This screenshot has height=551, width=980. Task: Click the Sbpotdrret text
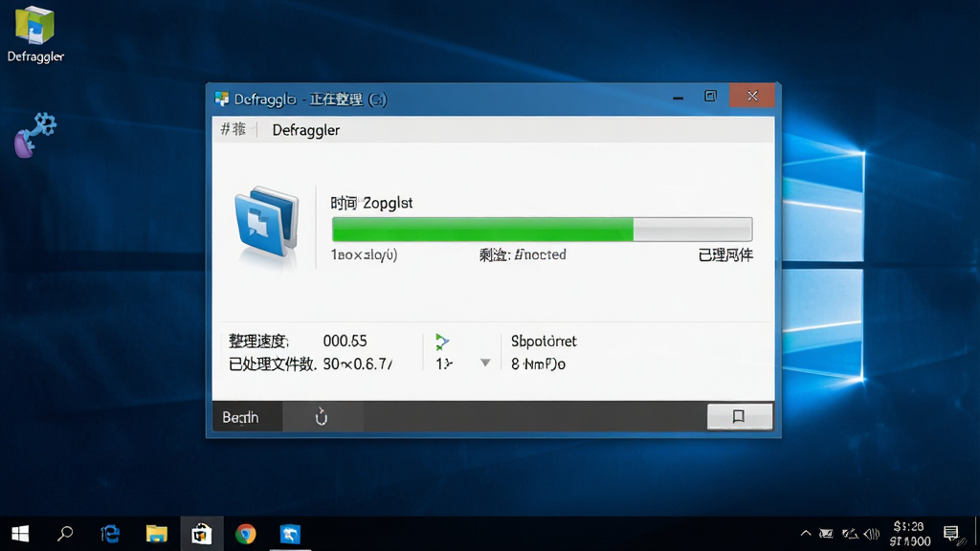coord(544,342)
